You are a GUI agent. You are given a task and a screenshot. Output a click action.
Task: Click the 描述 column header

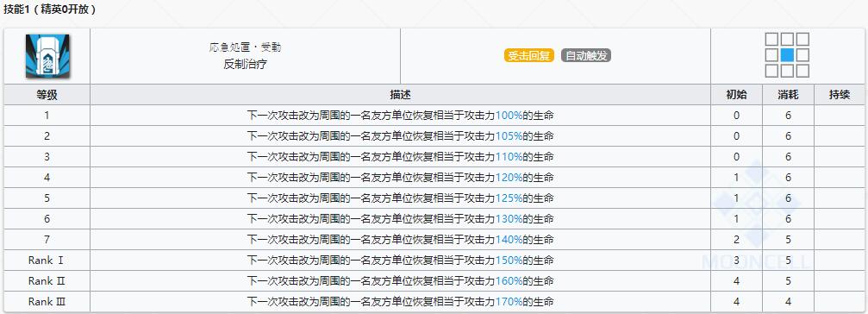pyautogui.click(x=400, y=95)
